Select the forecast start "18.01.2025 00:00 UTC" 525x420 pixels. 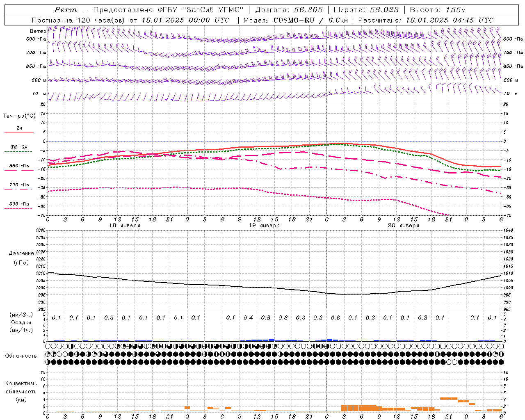point(185,20)
